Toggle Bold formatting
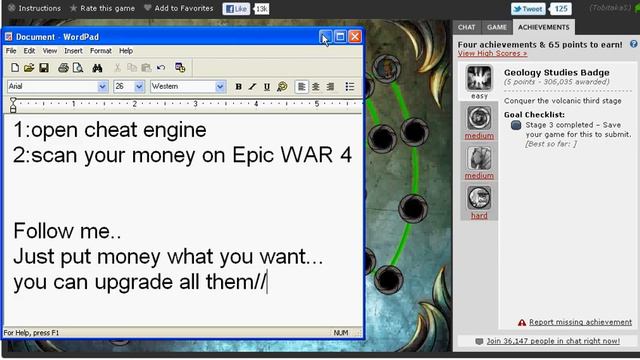This screenshot has width=640, height=360. (238, 87)
